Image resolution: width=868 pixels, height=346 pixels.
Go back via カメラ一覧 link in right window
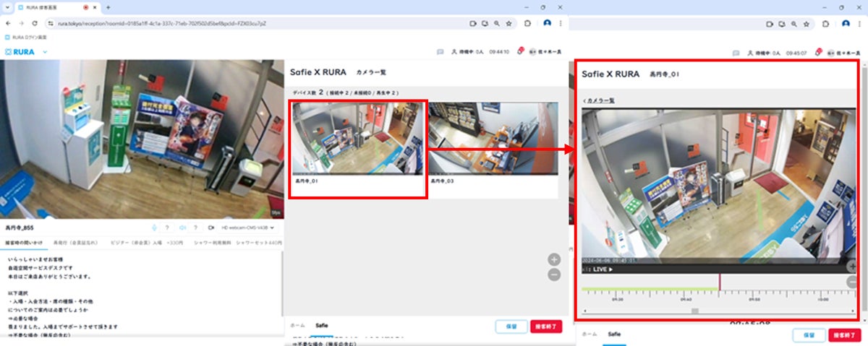point(599,100)
